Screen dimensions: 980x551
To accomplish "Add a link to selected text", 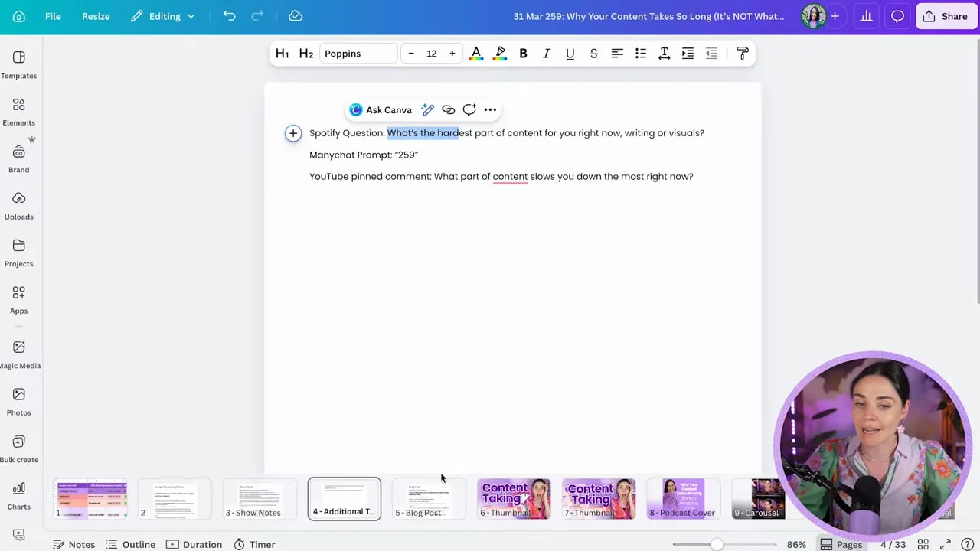I will pyautogui.click(x=449, y=110).
